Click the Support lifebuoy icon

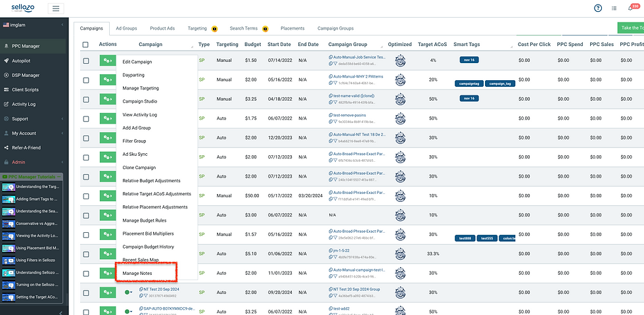[x=6, y=119]
